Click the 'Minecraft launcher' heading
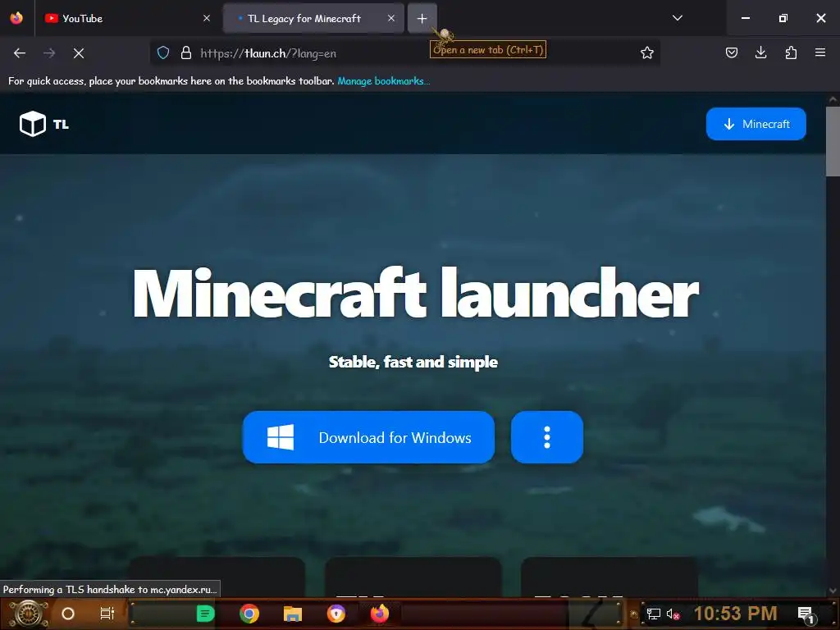840x630 pixels. click(x=416, y=293)
